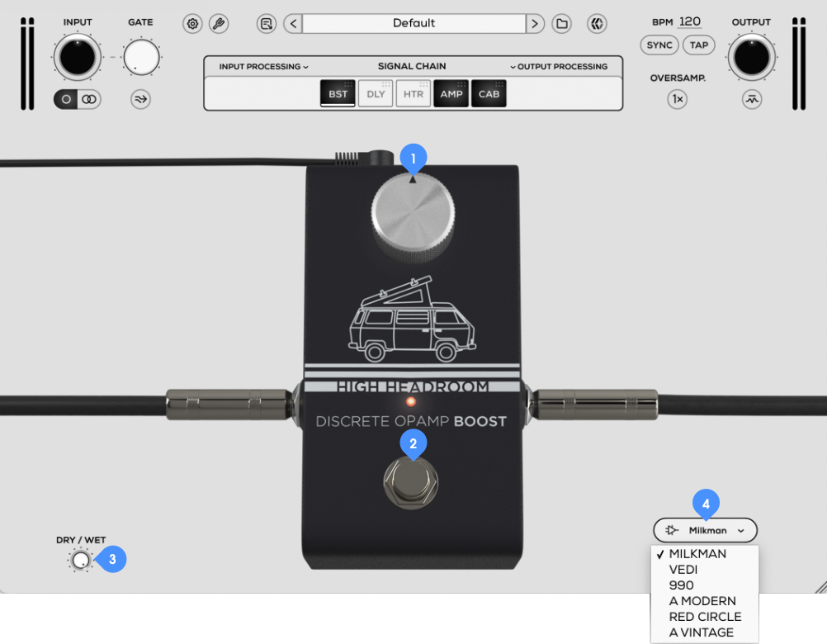Screen dimensions: 827x644
Task: Open the settings gear icon
Action: [192, 24]
